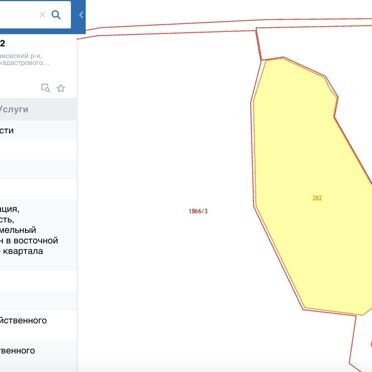Click the red marker at the lower right edge
Image resolution: width=372 pixels, height=372 pixels.
pos(371,343)
